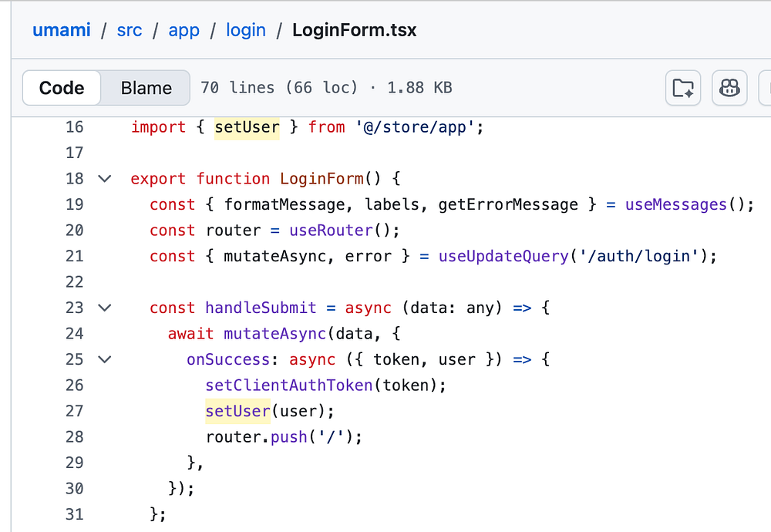Click the onSuccess property name
The width and height of the screenshot is (771, 532).
click(x=228, y=359)
